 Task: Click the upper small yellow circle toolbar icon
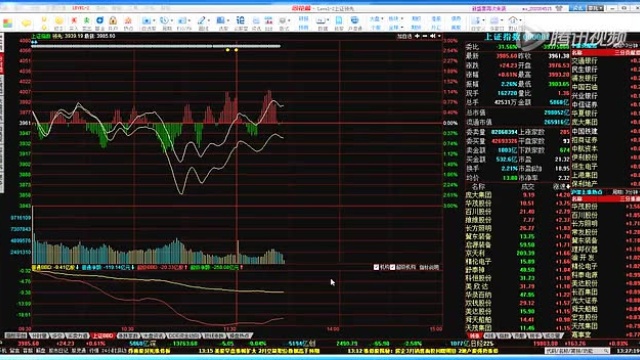(44, 19)
